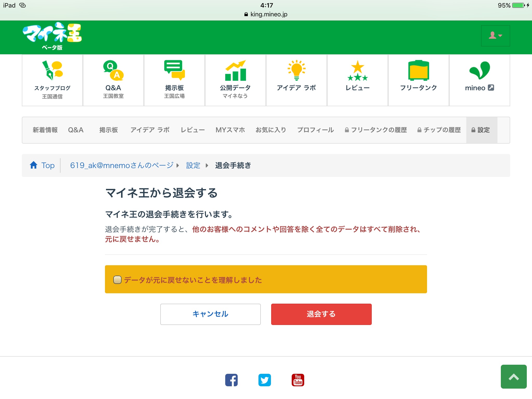The image size is (532, 399).
Task: Switch to the MYスマホ tab
Action: pyautogui.click(x=230, y=130)
